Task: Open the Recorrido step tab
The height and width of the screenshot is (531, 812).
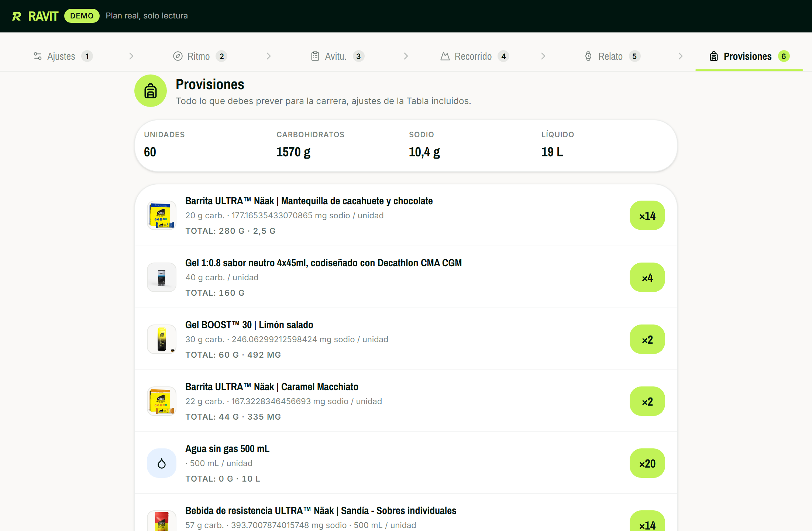Action: click(x=475, y=56)
